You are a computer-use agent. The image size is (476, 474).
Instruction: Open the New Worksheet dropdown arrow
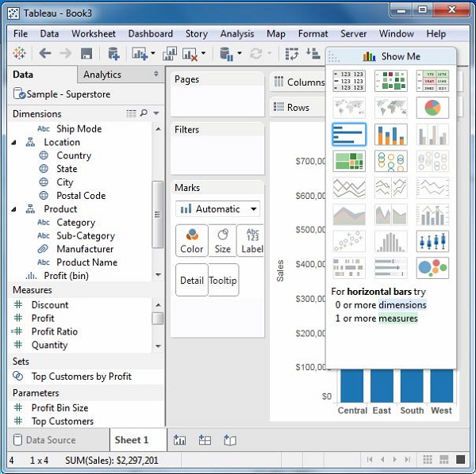click(153, 53)
